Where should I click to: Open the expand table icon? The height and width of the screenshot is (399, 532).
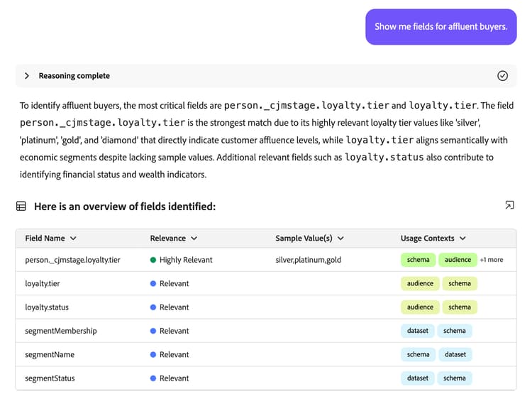(509, 205)
